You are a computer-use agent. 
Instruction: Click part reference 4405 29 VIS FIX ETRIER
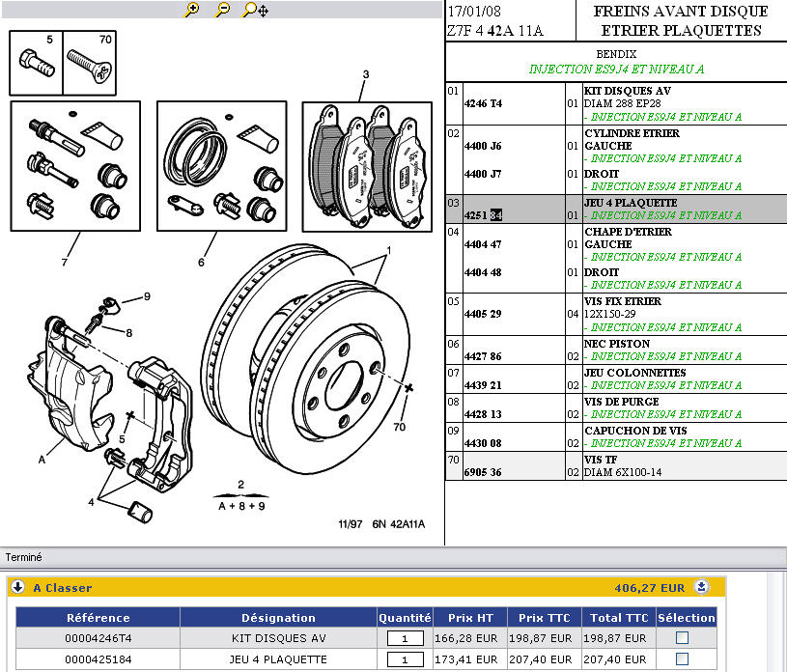tap(484, 315)
